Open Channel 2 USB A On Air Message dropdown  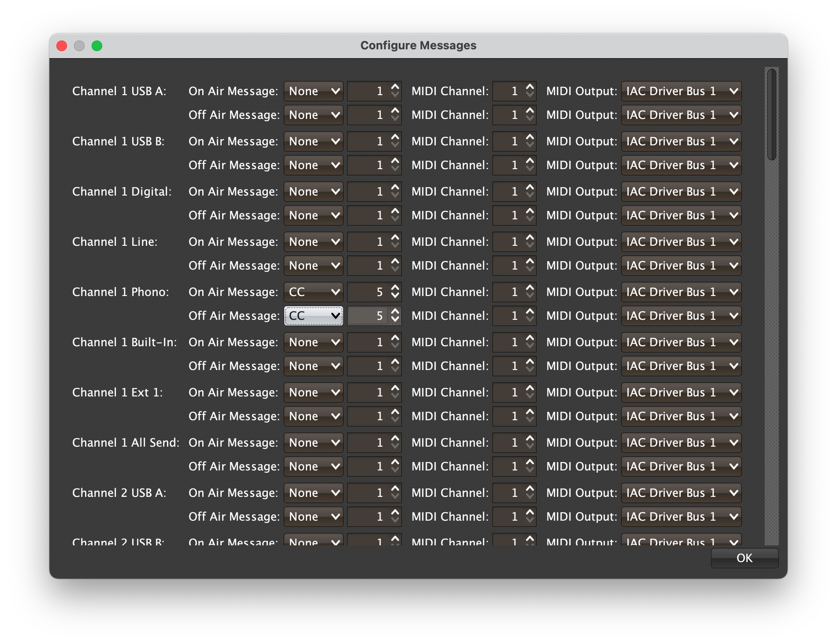click(x=314, y=493)
